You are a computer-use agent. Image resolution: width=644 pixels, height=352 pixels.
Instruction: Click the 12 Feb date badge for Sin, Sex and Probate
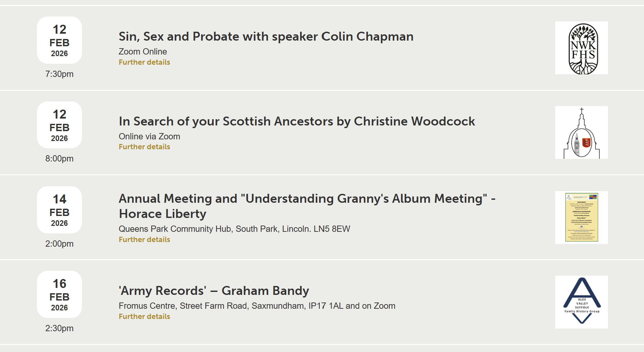click(x=59, y=40)
